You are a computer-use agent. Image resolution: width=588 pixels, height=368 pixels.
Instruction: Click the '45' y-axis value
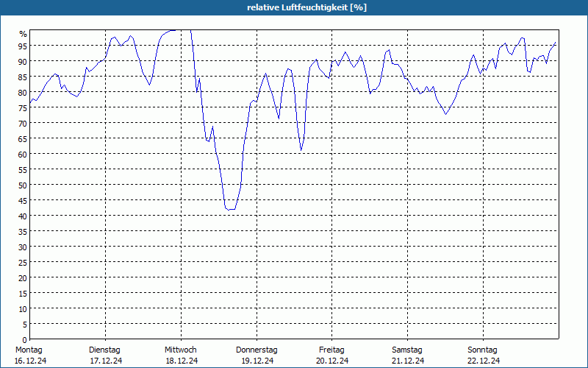click(x=23, y=200)
